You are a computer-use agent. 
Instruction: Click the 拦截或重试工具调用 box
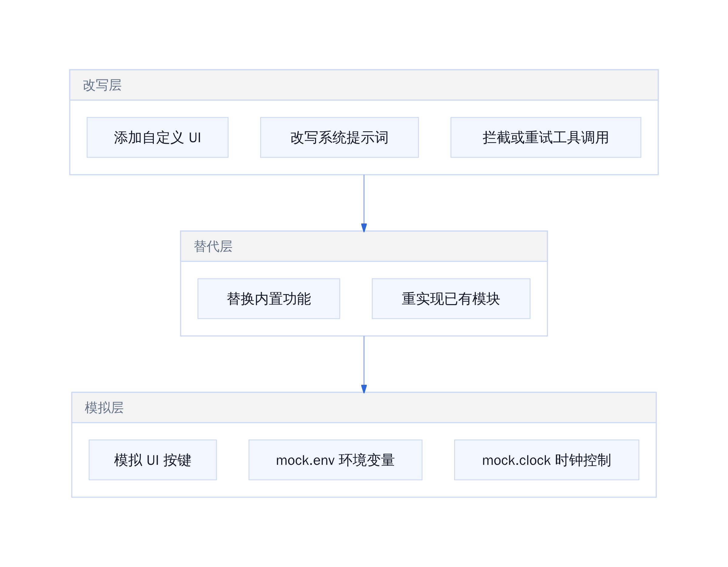tap(546, 137)
